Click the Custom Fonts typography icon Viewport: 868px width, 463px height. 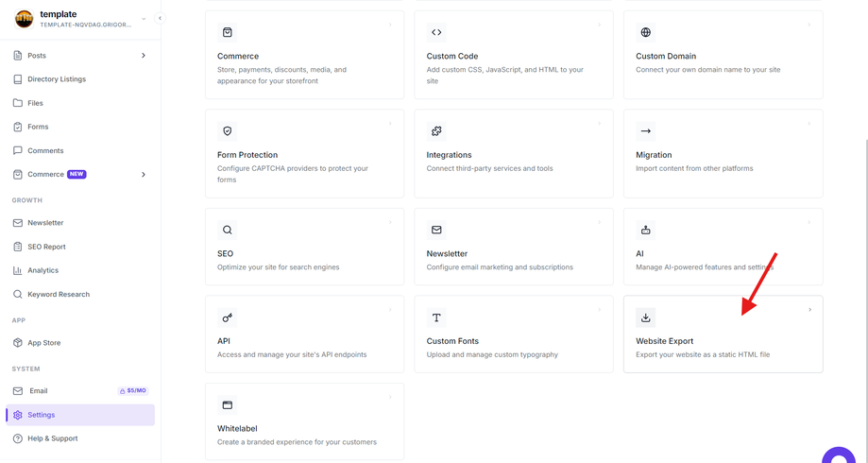436,317
